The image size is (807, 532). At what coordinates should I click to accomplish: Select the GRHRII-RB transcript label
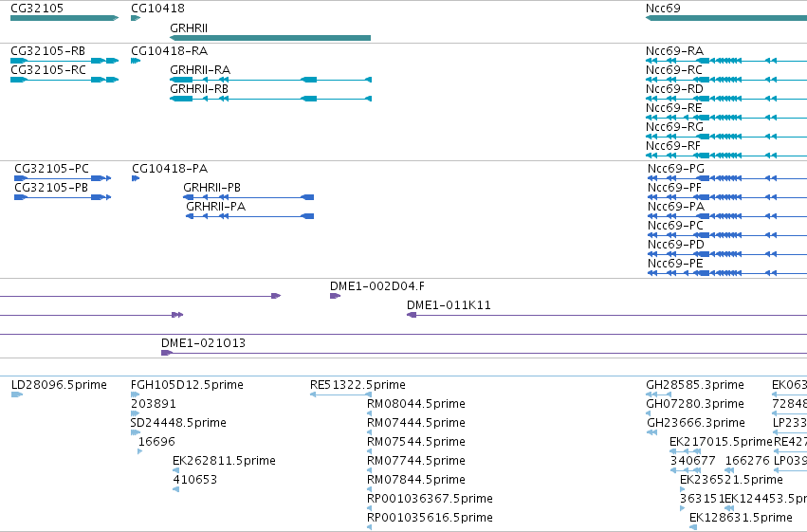click(199, 89)
